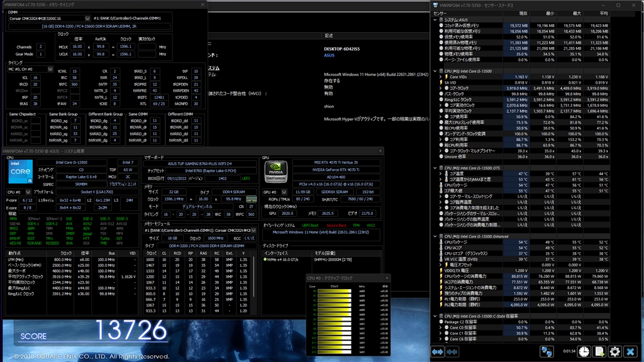The height and width of the screenshot is (362, 644).
Task: Expand the Core VIDs sensor row
Action: click(440, 77)
